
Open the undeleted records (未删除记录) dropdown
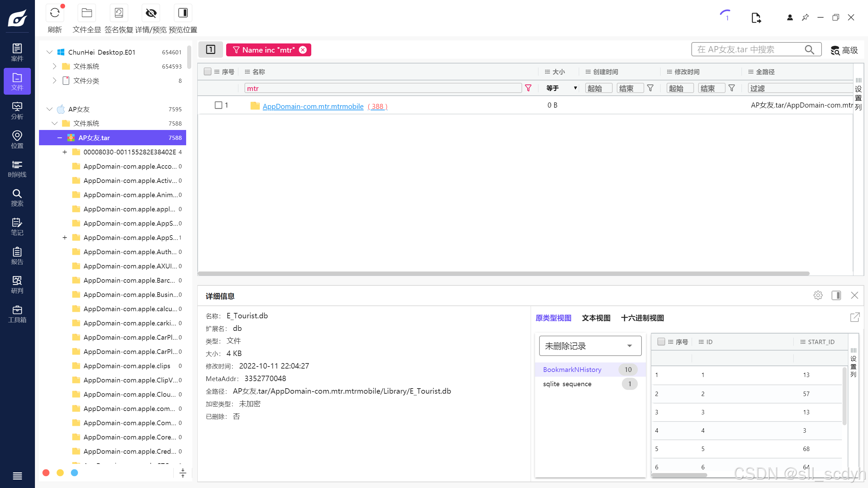pyautogui.click(x=590, y=346)
